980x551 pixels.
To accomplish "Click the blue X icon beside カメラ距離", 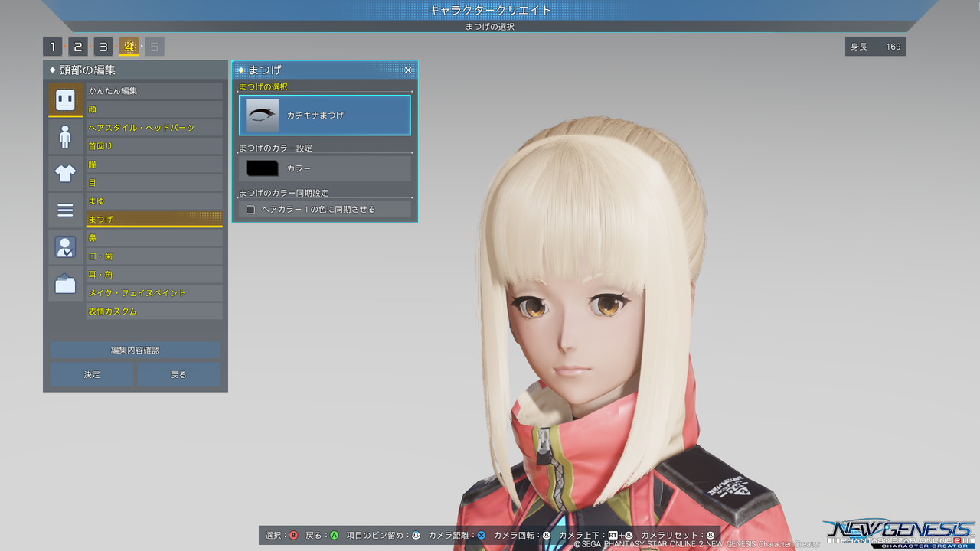I will (482, 536).
